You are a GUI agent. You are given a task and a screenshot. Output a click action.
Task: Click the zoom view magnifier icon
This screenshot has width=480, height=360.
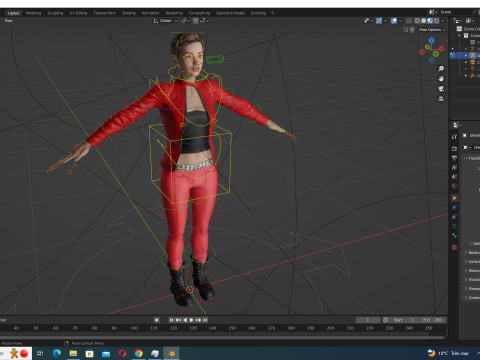coord(441,69)
